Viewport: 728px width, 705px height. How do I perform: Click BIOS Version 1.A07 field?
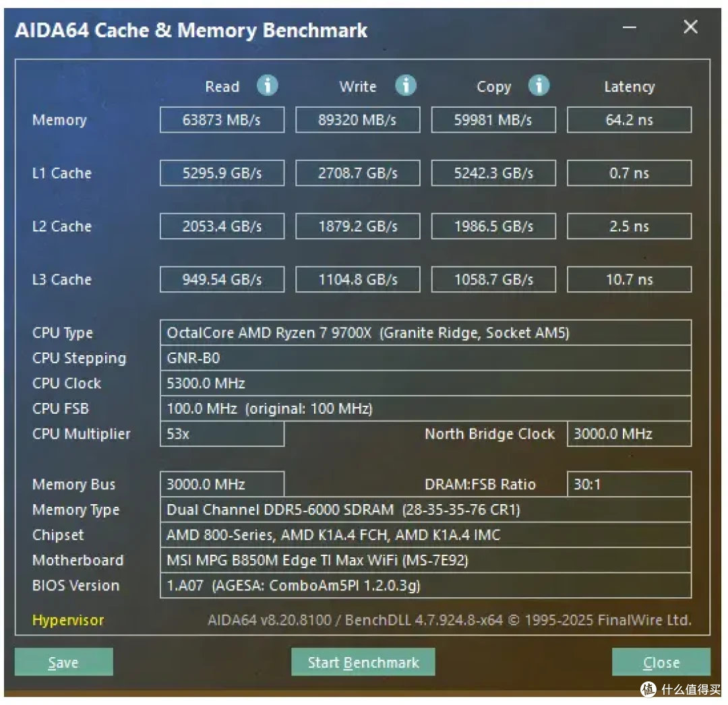[x=426, y=585]
